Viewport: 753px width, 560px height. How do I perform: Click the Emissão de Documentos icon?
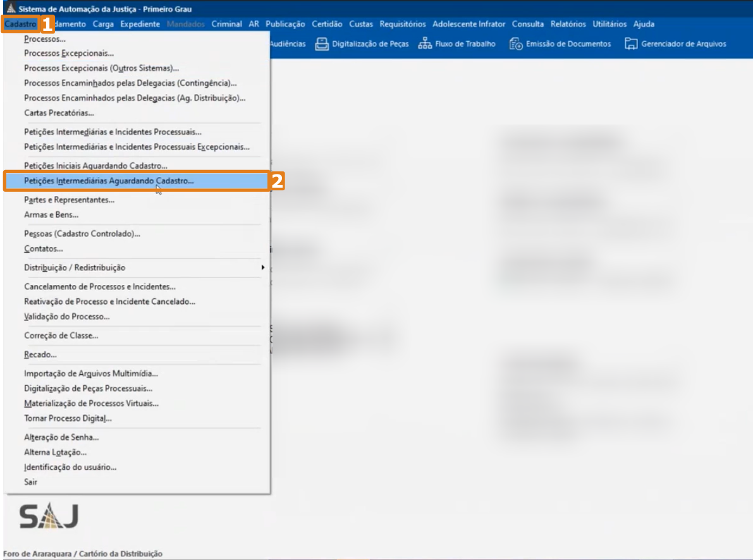516,44
